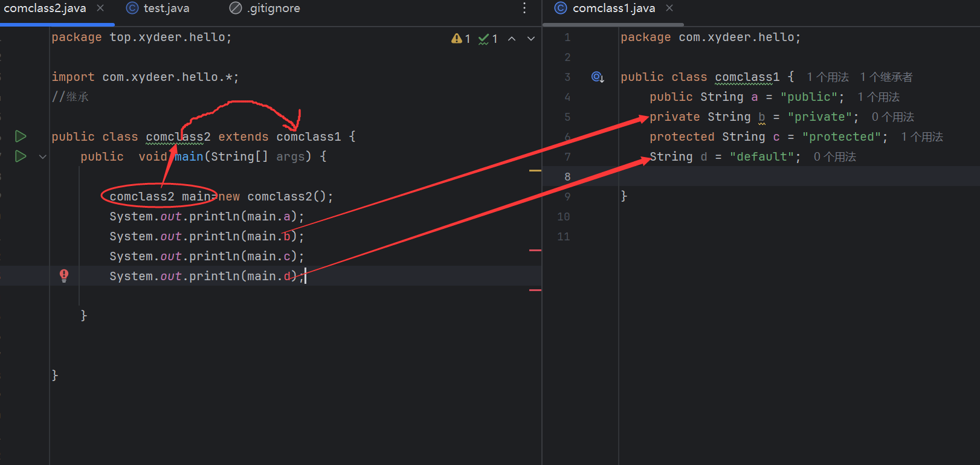Screen dimensions: 980x465
Task: Click yellow warning stripe marker on scrollbar
Action: pos(535,171)
